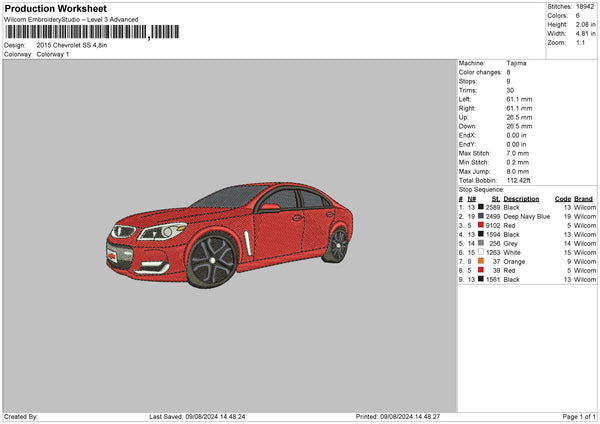600x424 pixels.
Task: Click the Code column header
Action: pos(563,198)
